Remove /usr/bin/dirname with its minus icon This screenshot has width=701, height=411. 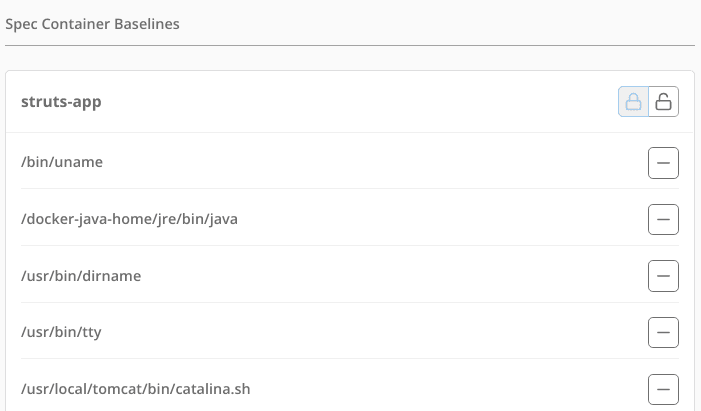click(x=663, y=276)
